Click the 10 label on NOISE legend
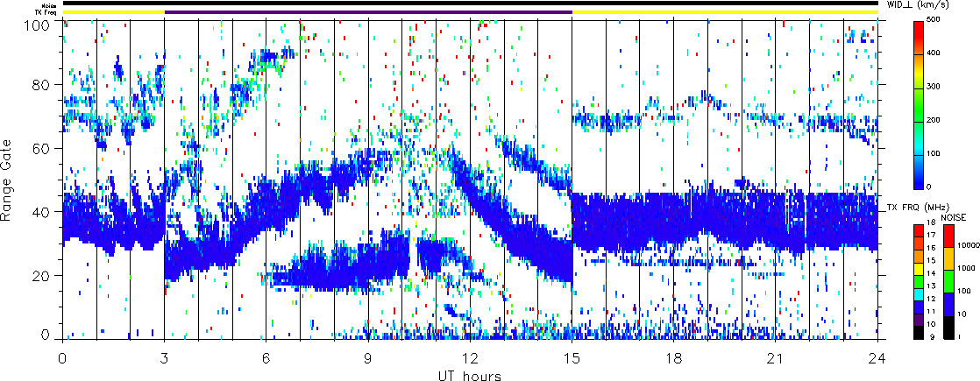The image size is (980, 381). click(962, 314)
